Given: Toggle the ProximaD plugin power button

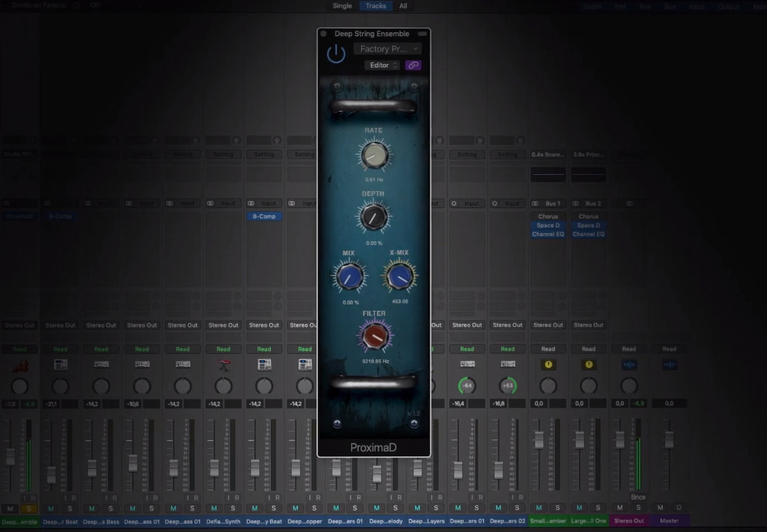Looking at the screenshot, I should pos(336,53).
